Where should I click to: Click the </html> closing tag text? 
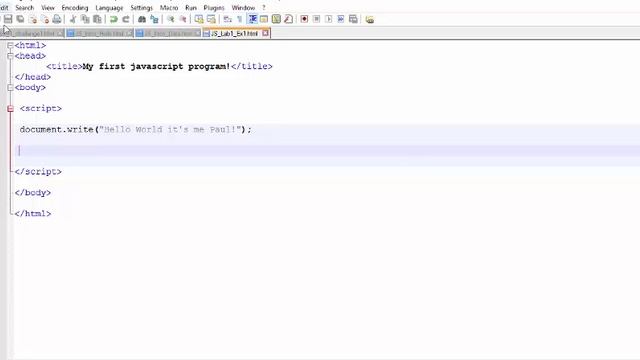(x=33, y=213)
